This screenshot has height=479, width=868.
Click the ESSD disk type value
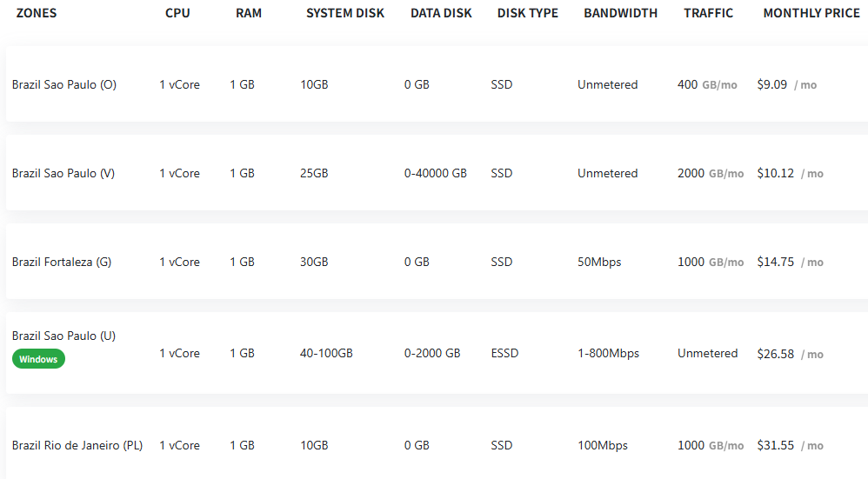pos(504,354)
